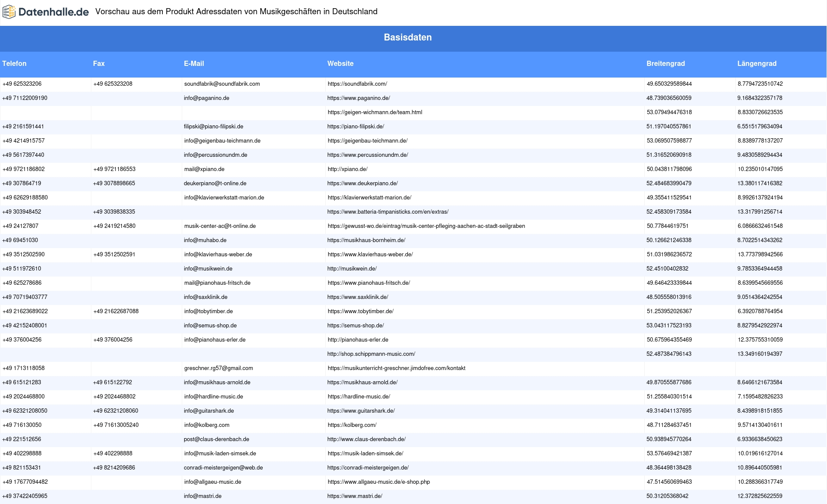Select latitude 49.650329589844
This screenshot has width=827, height=504.
669,84
